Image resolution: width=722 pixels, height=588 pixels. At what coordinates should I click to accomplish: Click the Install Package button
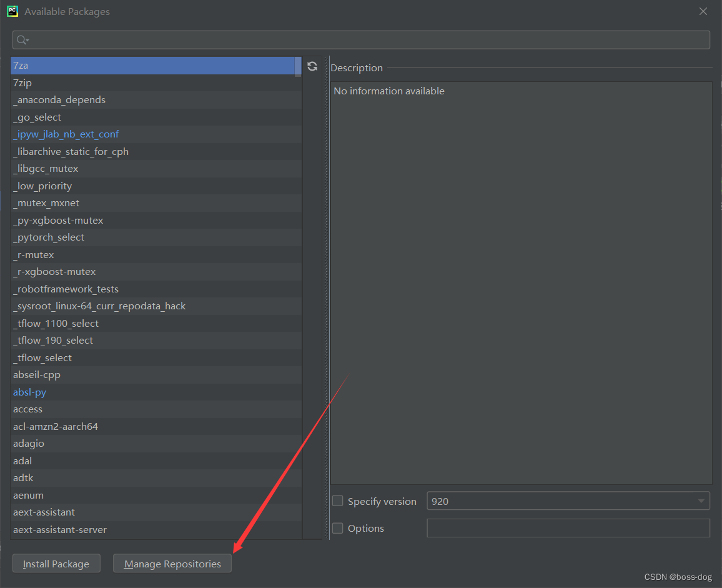56,563
